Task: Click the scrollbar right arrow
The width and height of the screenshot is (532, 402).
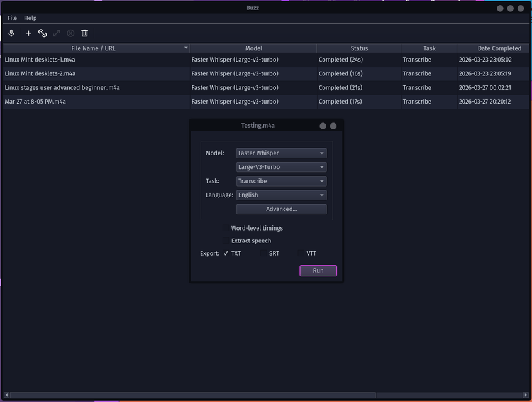Action: point(526,395)
